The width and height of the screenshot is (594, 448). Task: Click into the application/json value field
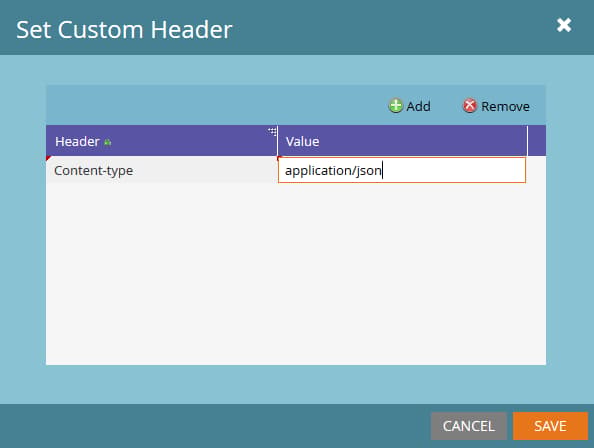click(x=402, y=170)
